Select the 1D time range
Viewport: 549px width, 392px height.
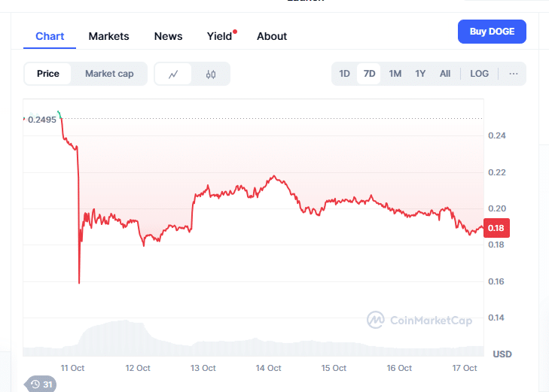coord(344,74)
